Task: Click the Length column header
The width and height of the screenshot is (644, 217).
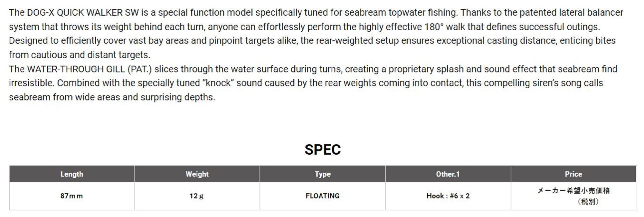Action: click(x=71, y=174)
